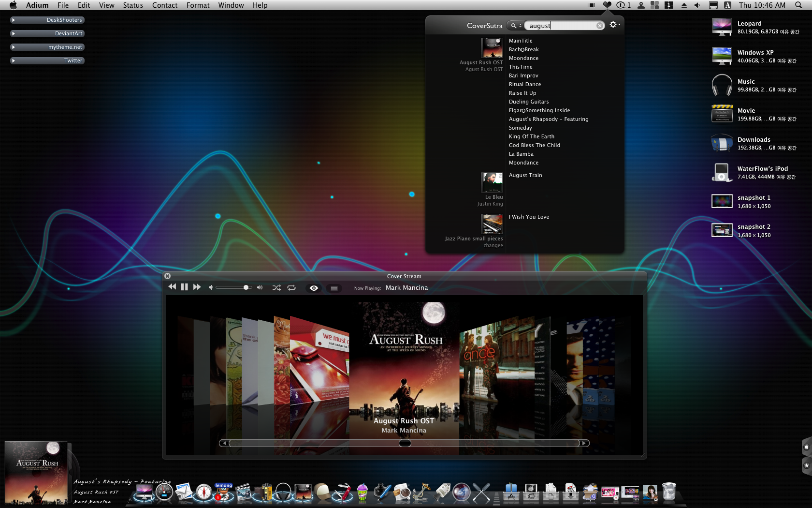The image size is (812, 508).
Task: Open the Windows XP drive on desktop
Action: 722,56
